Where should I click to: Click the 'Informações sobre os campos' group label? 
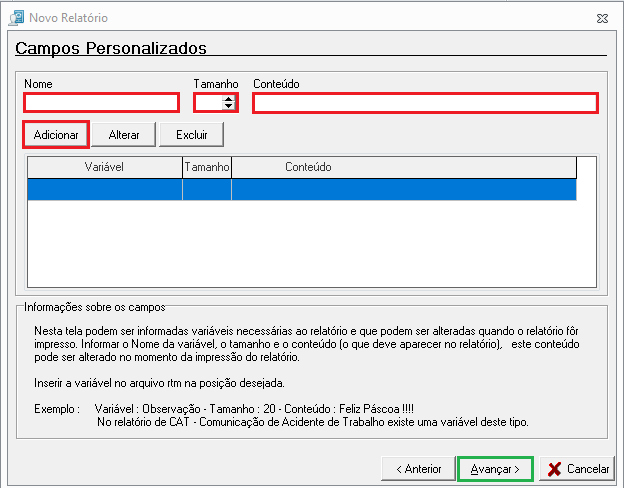[x=95, y=307]
